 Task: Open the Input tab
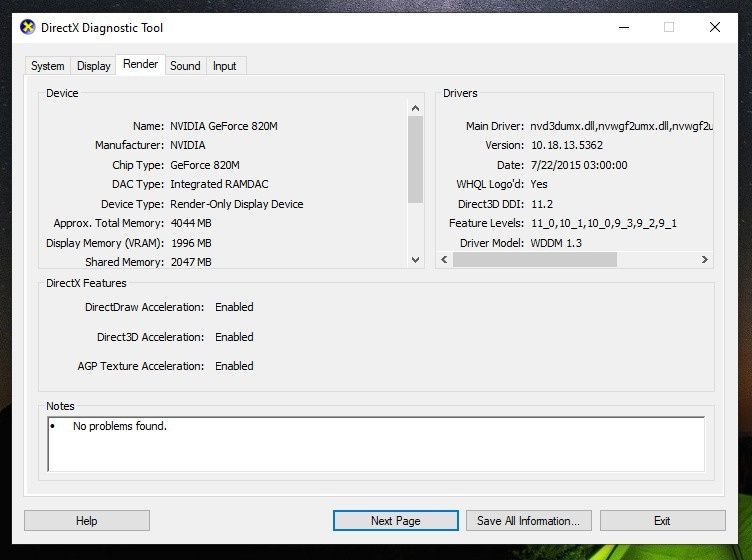(x=224, y=66)
